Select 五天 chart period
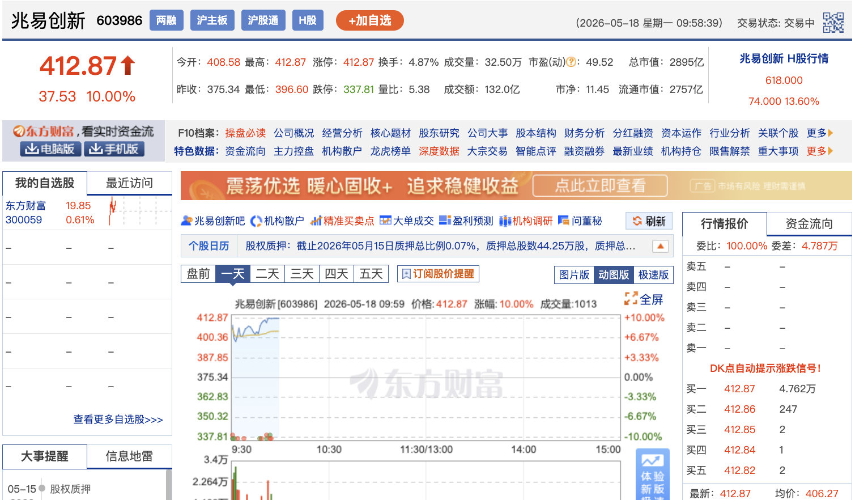This screenshot has height=500, width=868. click(371, 274)
